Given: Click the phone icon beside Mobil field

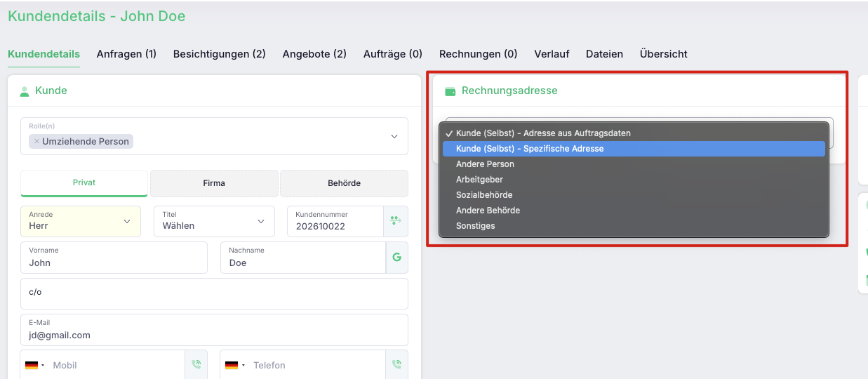Looking at the screenshot, I should point(196,365).
